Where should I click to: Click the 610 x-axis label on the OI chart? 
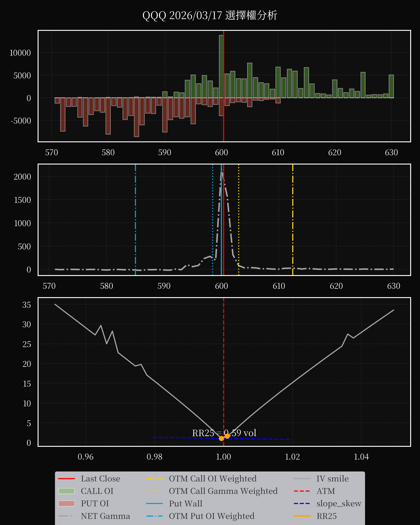(278, 152)
